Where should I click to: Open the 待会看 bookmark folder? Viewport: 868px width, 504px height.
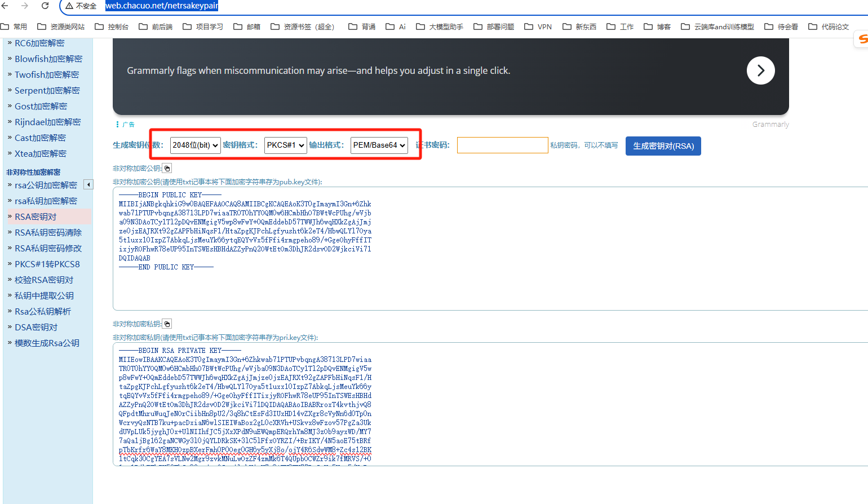point(781,26)
